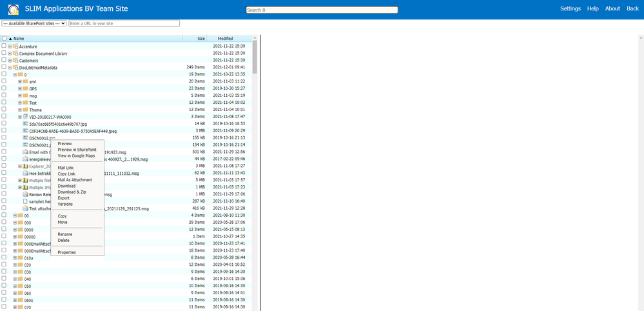Click the DocLibEmailMetadata library icon
This screenshot has height=311, width=644.
point(15,67)
